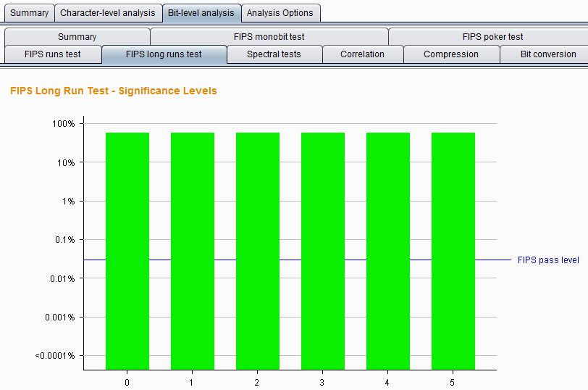Open the Bit conversion tab
The image size is (588, 390).
(548, 54)
